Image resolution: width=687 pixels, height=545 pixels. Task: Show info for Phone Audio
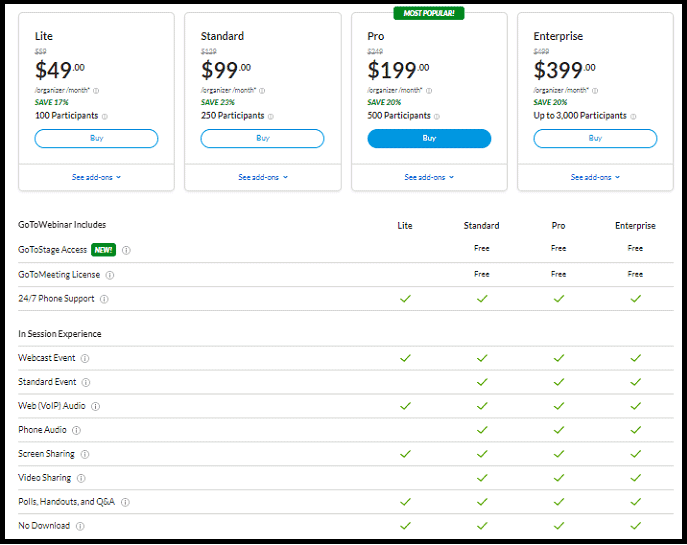point(76,430)
